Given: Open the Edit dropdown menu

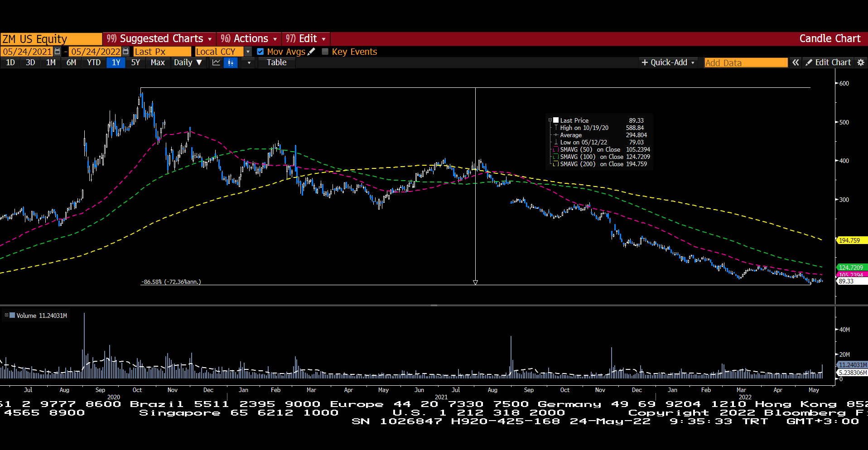Looking at the screenshot, I should pyautogui.click(x=306, y=38).
